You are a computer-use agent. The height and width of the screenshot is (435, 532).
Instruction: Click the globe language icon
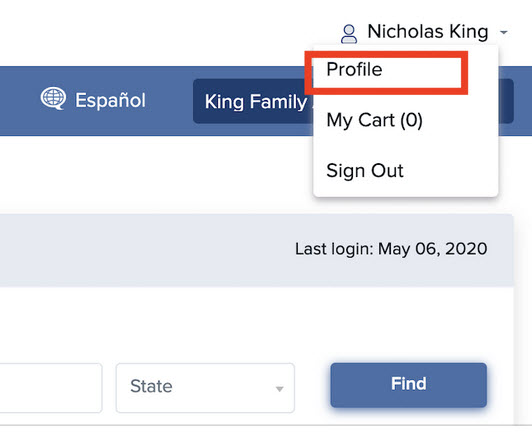(x=53, y=98)
